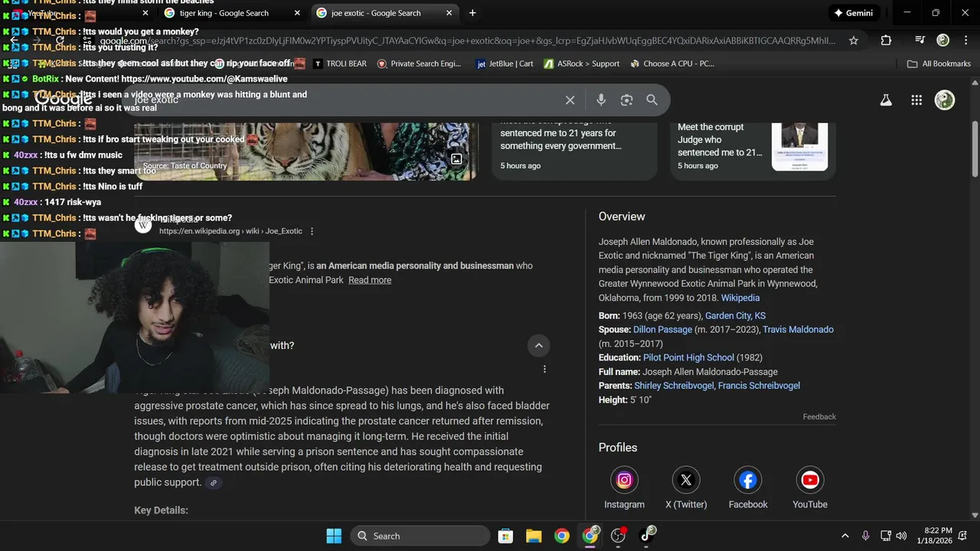Open the Wikipedia link in the Overview

click(x=740, y=298)
